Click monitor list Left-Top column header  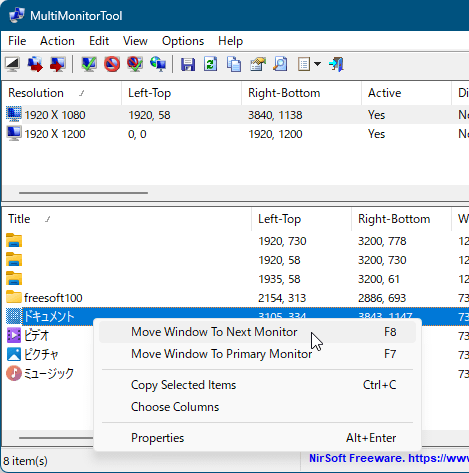tap(182, 93)
